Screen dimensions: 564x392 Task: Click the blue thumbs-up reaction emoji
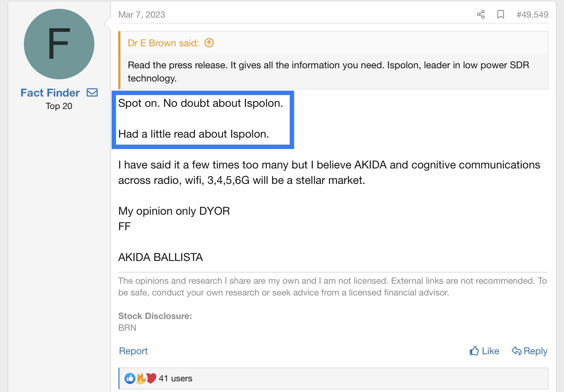(130, 378)
